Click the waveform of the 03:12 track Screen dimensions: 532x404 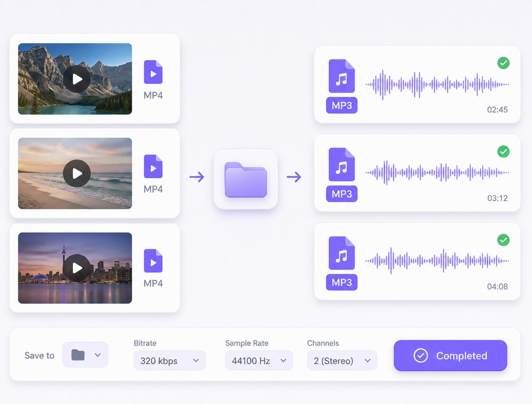click(x=437, y=173)
